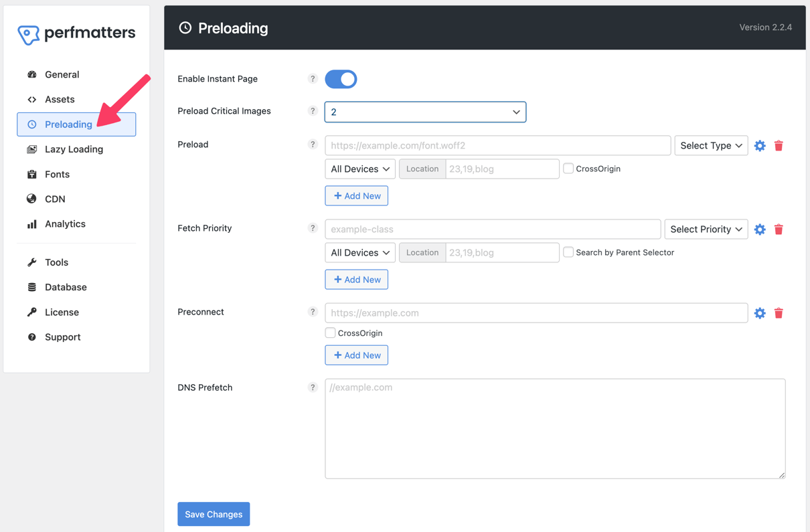The height and width of the screenshot is (532, 810).
Task: Click the help tooltip next to DNS Prefetch
Action: [x=313, y=387]
